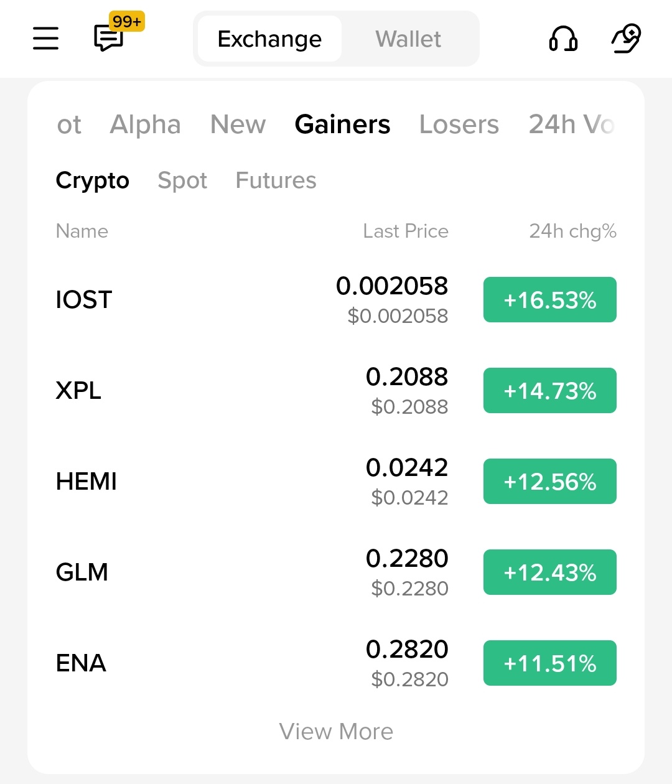Filter by Spot markets
Viewport: 672px width, 784px height.
click(182, 180)
